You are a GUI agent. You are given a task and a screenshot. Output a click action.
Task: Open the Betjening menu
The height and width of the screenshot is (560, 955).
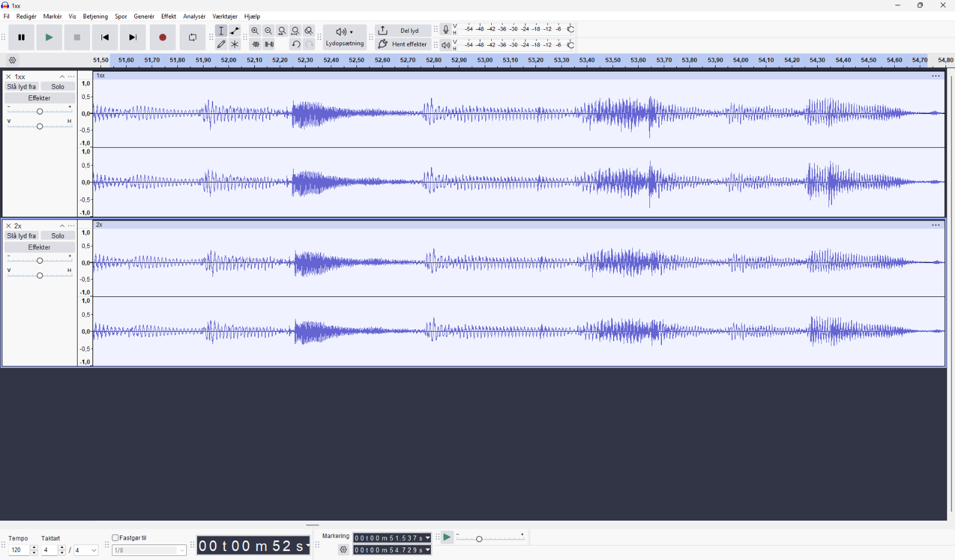coord(95,17)
